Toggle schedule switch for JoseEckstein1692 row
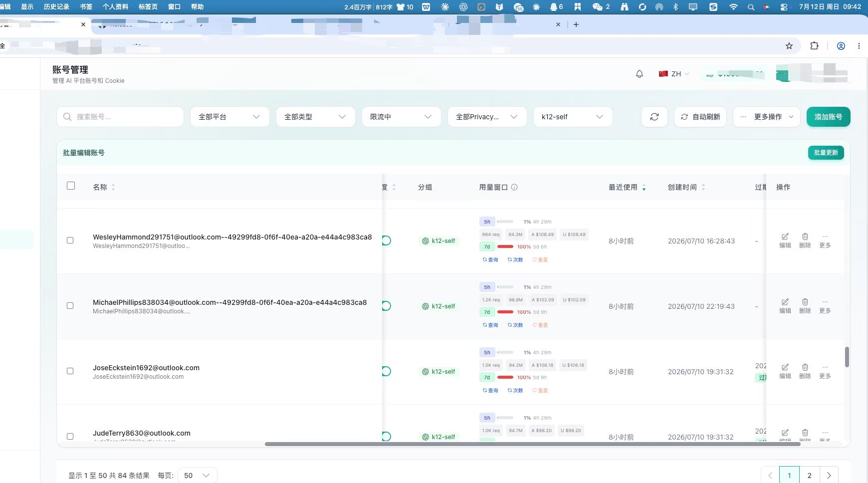The height and width of the screenshot is (483, 868). (386, 371)
